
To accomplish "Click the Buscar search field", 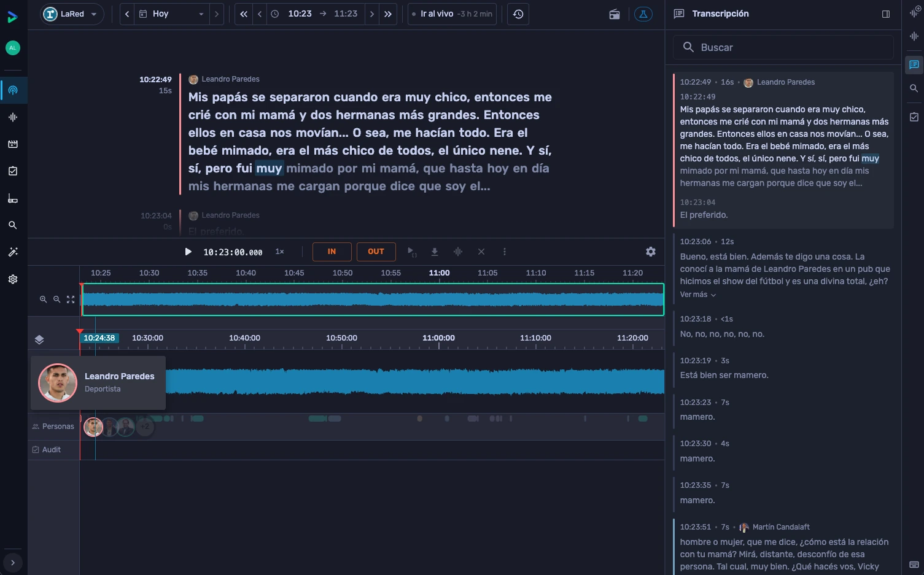I will pos(783,47).
